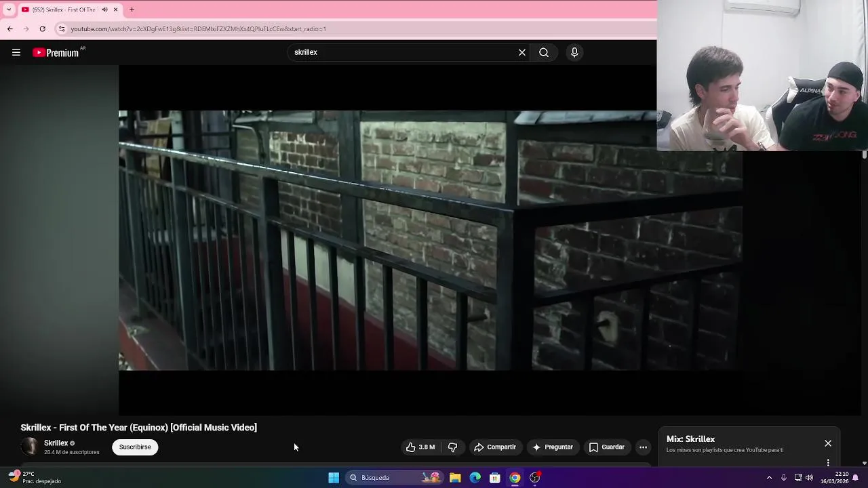
Task: Close the Skrillex YouTube tab
Action: tap(115, 9)
